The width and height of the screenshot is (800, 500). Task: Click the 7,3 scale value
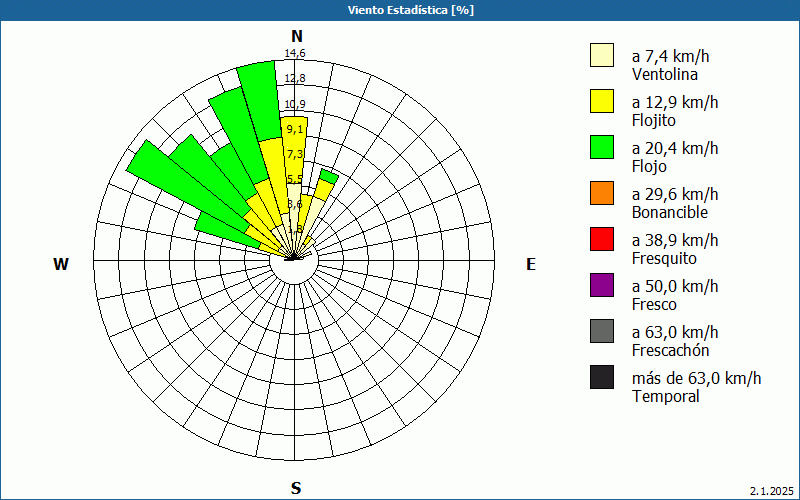pos(295,154)
